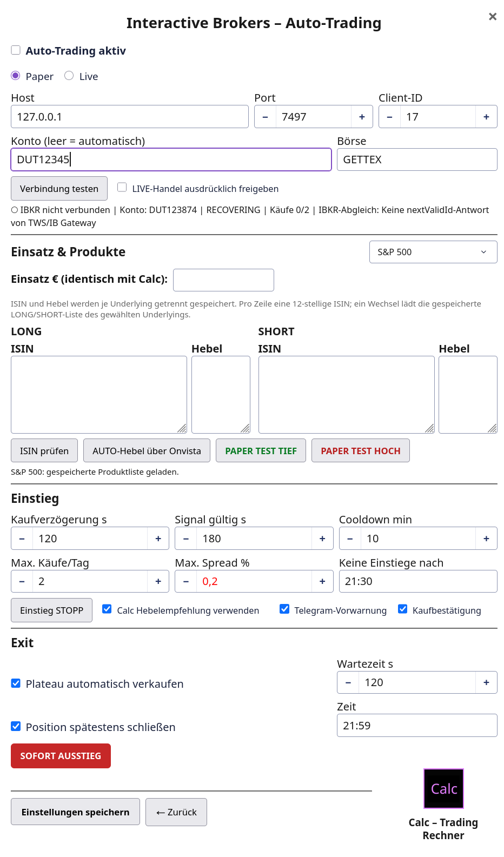
Task: Close the Auto-Trading dialog with X
Action: 493,17
